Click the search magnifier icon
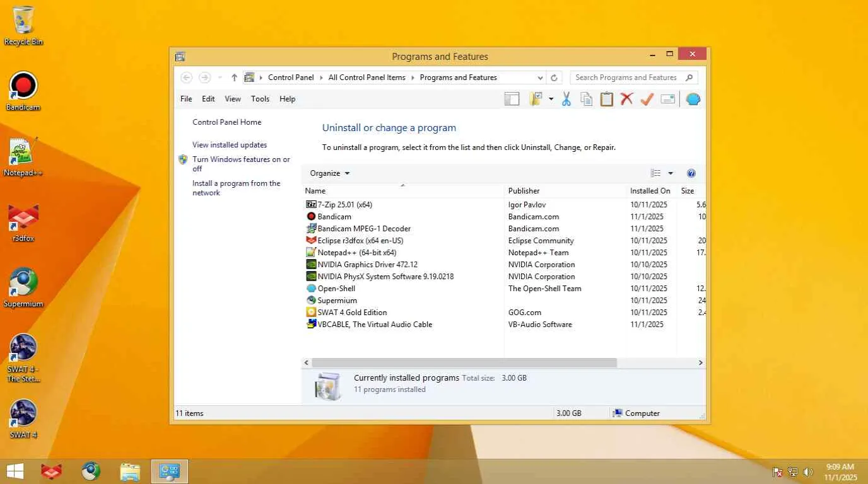This screenshot has width=868, height=484. pos(689,78)
